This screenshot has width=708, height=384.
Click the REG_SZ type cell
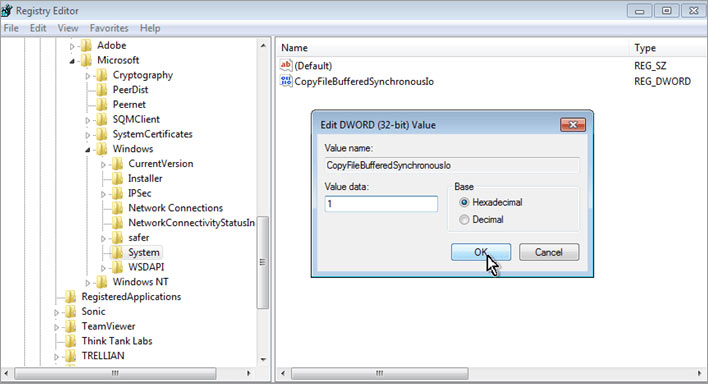(x=650, y=66)
